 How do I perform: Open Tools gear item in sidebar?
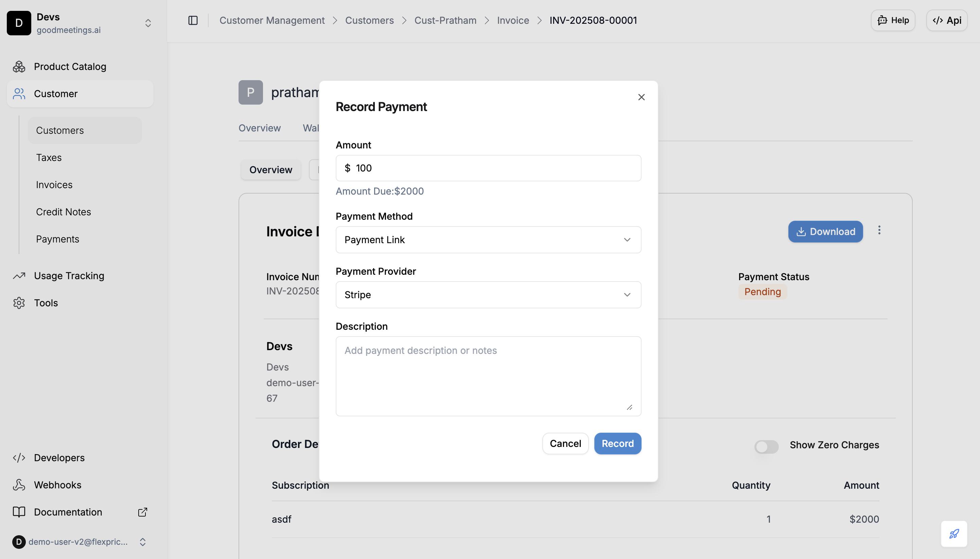[x=46, y=303]
